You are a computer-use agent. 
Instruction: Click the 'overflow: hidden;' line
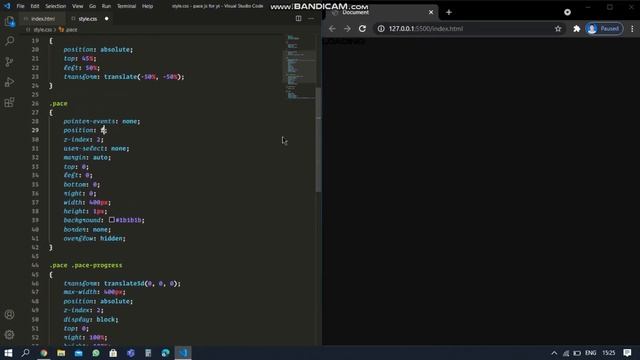pyautogui.click(x=95, y=238)
